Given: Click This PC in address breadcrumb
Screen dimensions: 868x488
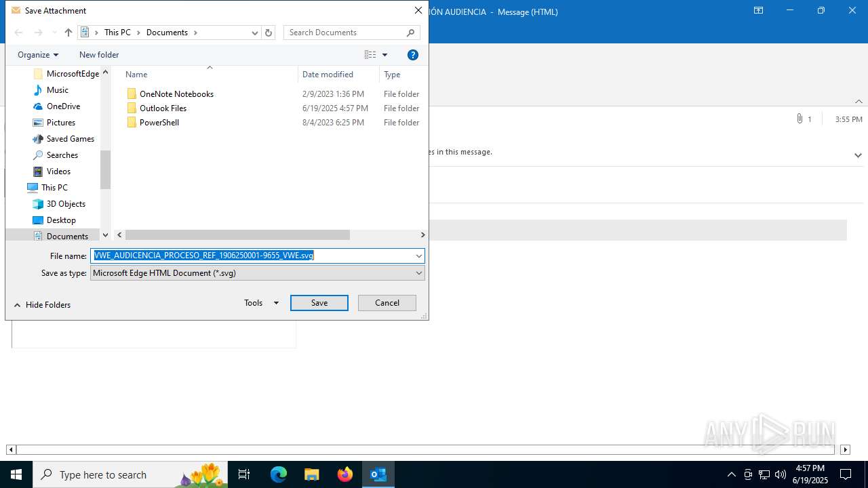Looking at the screenshot, I should coord(117,33).
